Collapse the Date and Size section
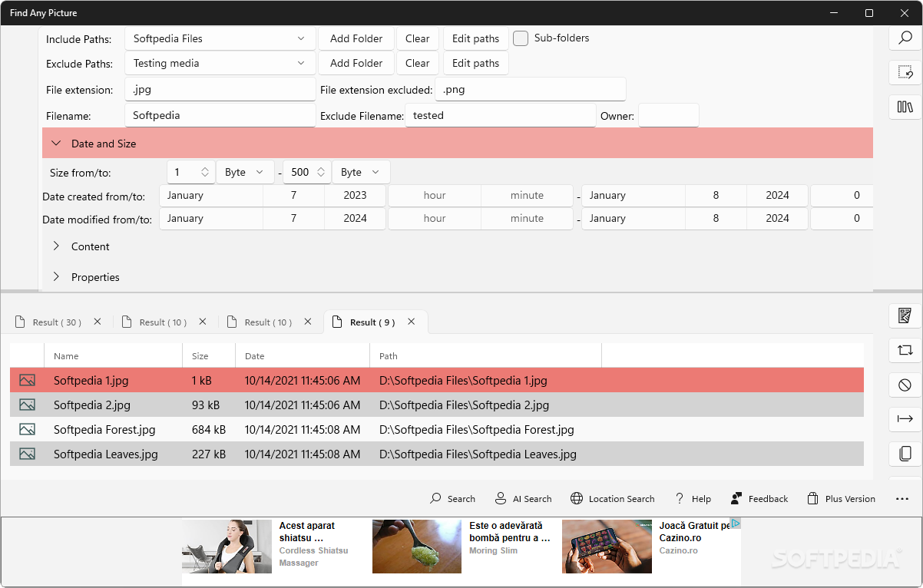Screen dimensions: 923x588 coord(458,143)
